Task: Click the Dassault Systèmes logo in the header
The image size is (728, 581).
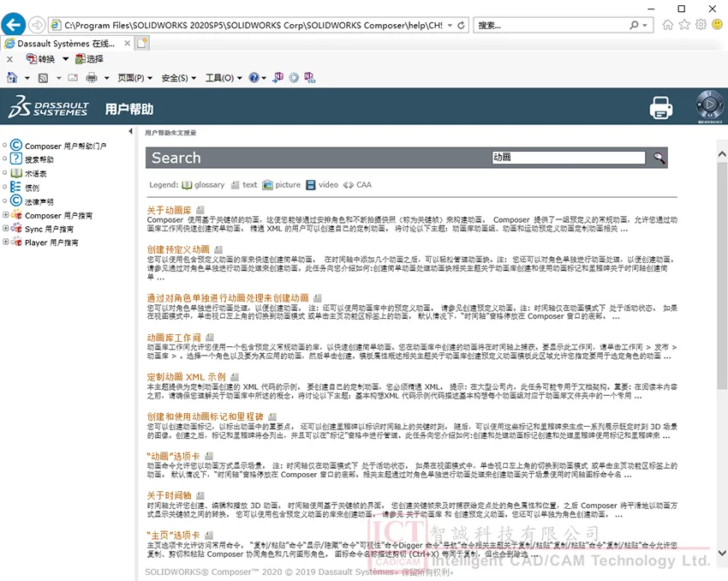Action: pos(49,107)
